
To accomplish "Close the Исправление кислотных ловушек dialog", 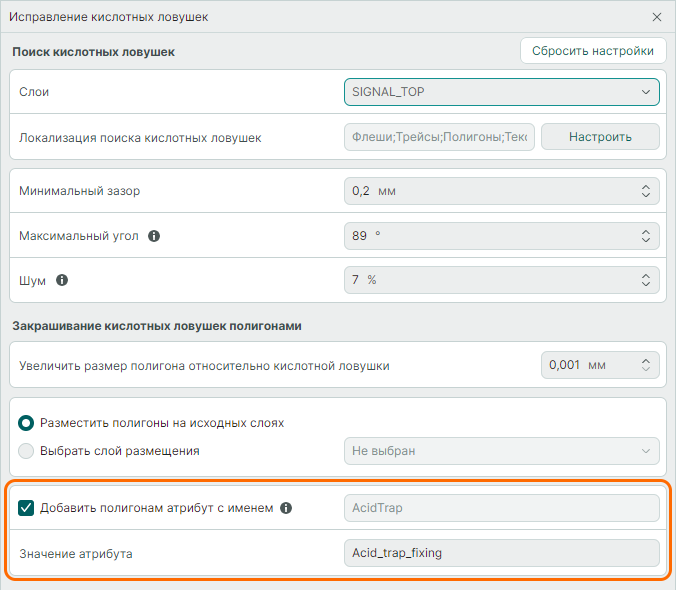I will [657, 17].
